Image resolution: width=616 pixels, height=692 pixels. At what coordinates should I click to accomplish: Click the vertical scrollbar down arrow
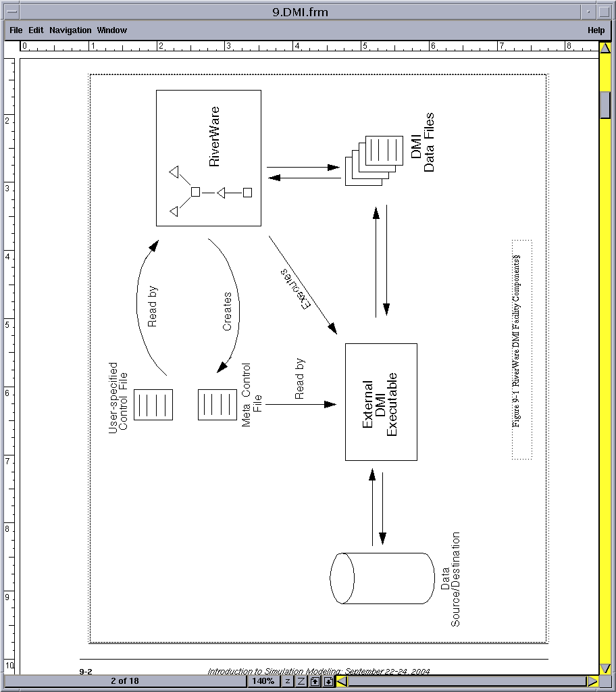point(605,669)
